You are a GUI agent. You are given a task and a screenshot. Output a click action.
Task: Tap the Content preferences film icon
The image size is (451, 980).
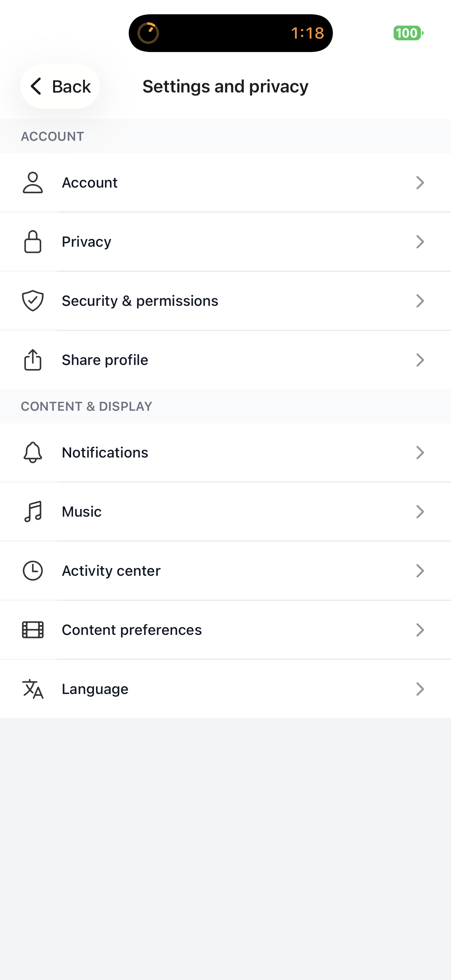[x=33, y=630]
